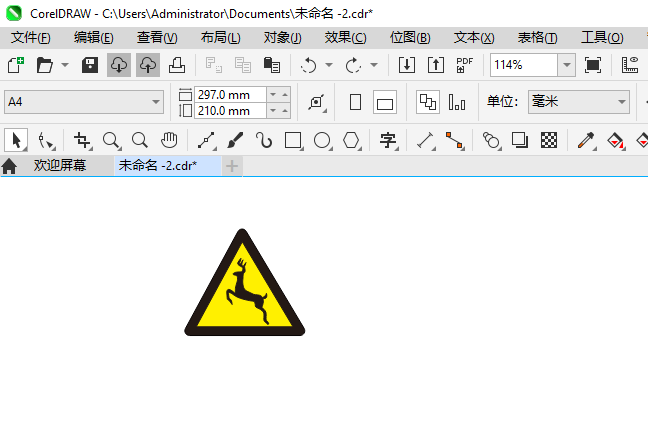Click the page width 297.0 mm field
648x427 pixels.
(x=230, y=95)
